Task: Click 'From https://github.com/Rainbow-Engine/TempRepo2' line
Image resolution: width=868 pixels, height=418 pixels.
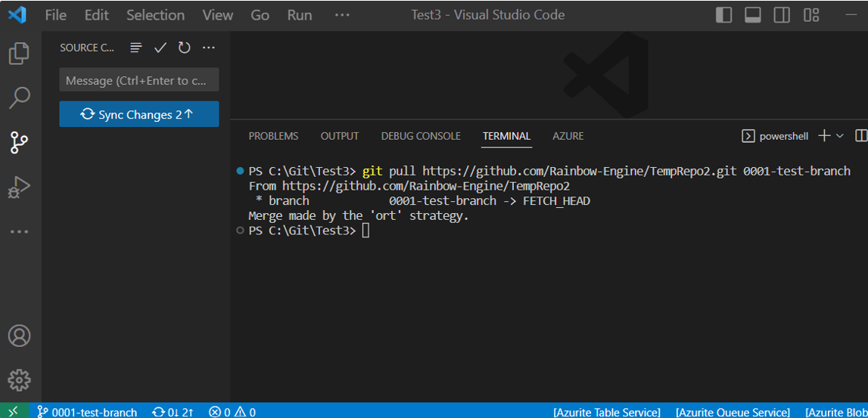Action: (409, 186)
